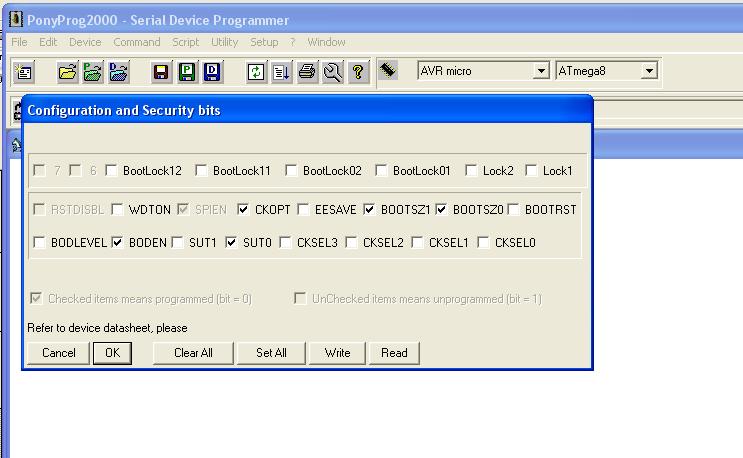Open the Window menu
This screenshot has width=743, height=458.
click(x=326, y=42)
